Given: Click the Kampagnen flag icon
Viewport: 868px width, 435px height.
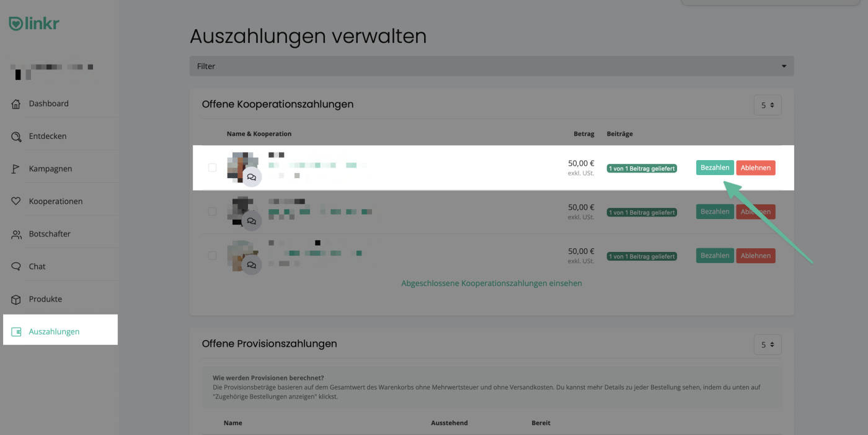Looking at the screenshot, I should click(16, 169).
